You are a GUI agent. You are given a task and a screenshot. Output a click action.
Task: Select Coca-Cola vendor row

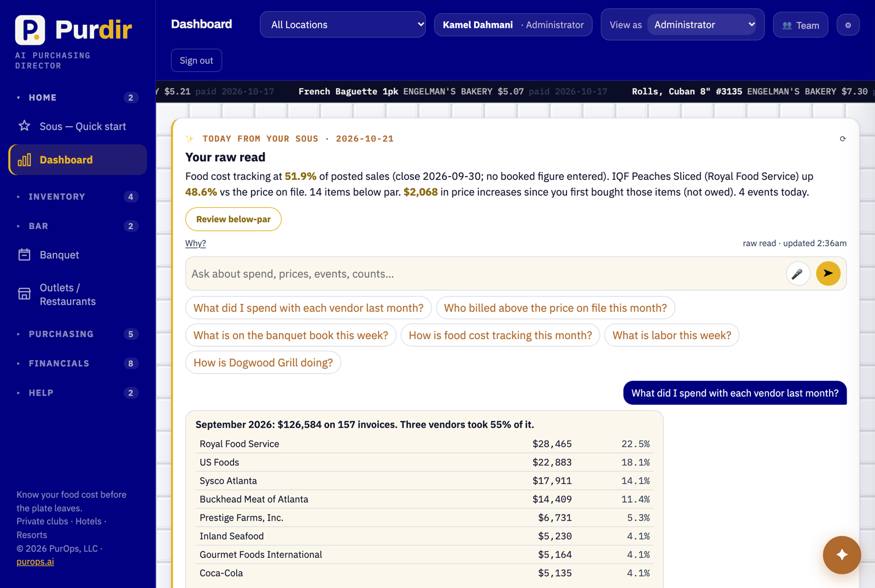click(x=424, y=573)
